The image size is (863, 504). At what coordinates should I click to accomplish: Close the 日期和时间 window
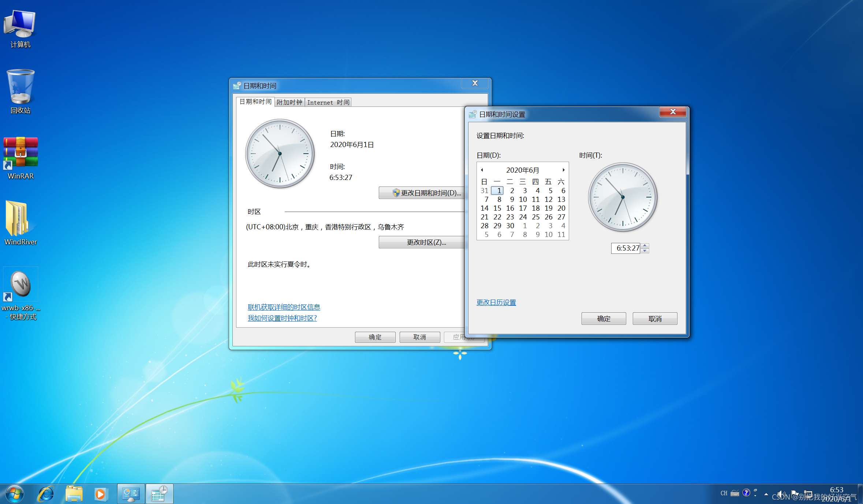click(475, 83)
